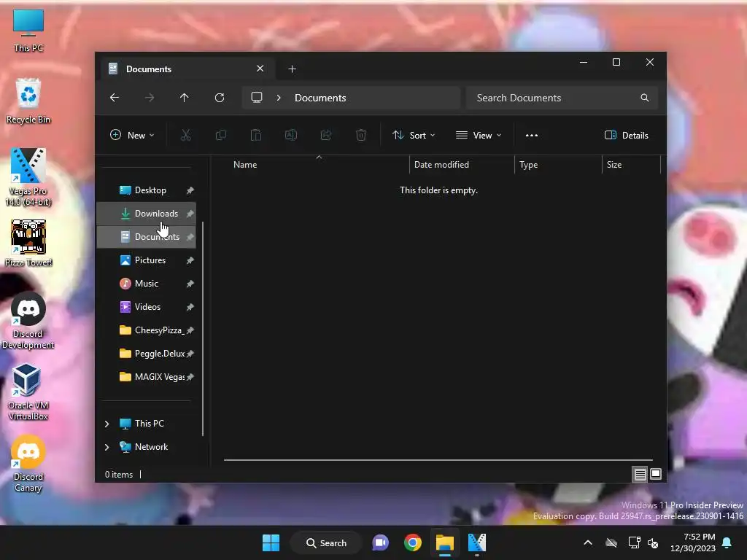Open Videos in the sidebar
747x560 pixels.
pyautogui.click(x=146, y=307)
